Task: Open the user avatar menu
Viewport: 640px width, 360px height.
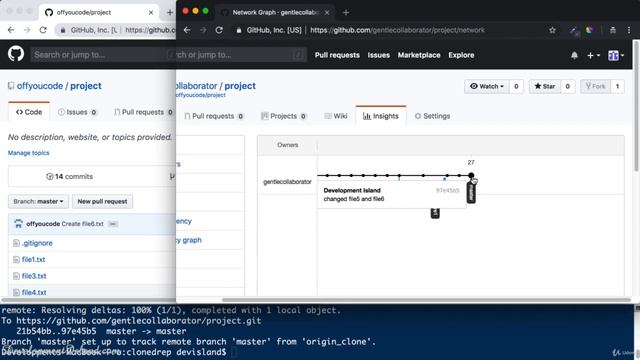Action: click(616, 55)
